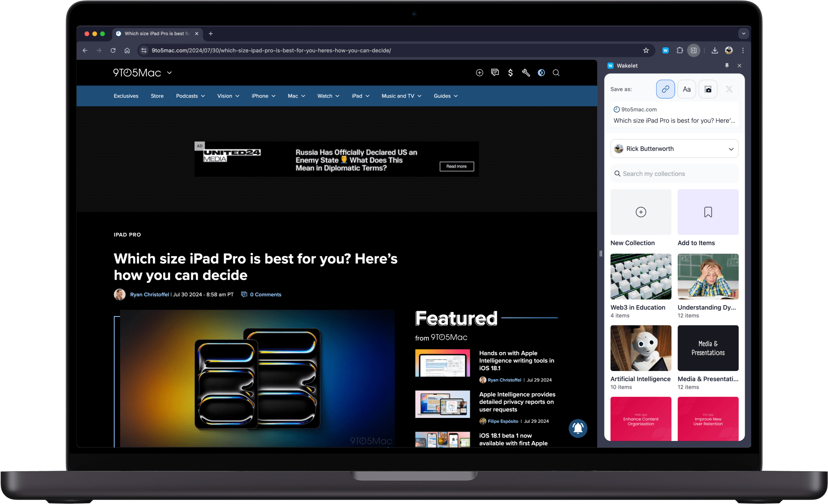Click the browser forward arrow
Screen dimensions: 828x504
click(x=99, y=51)
